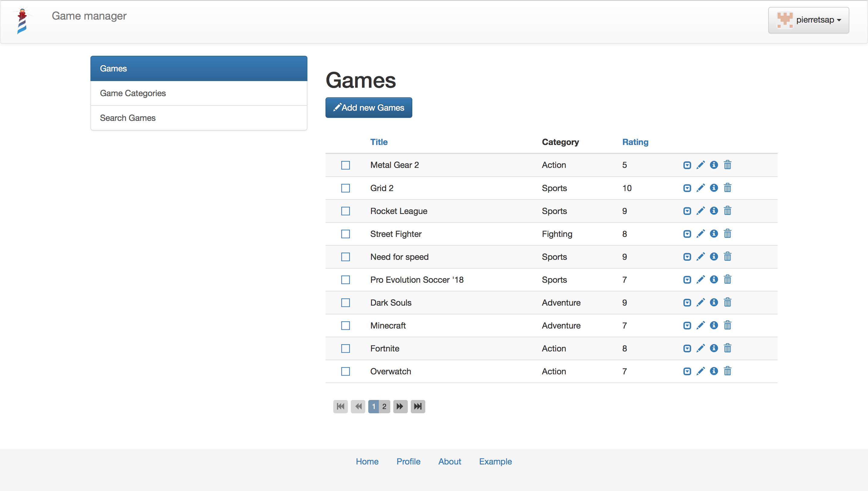View Minecraft info icon

click(714, 326)
